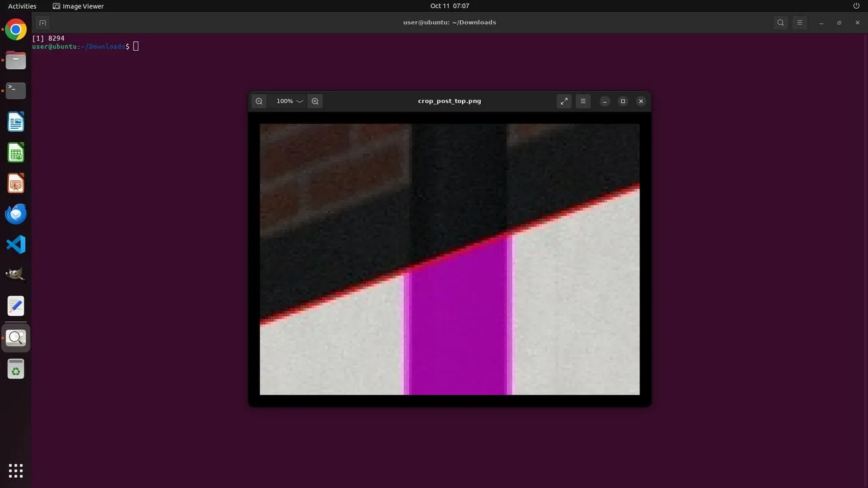868x488 pixels.
Task: Close the crop_post_top.png viewer window
Action: 641,101
